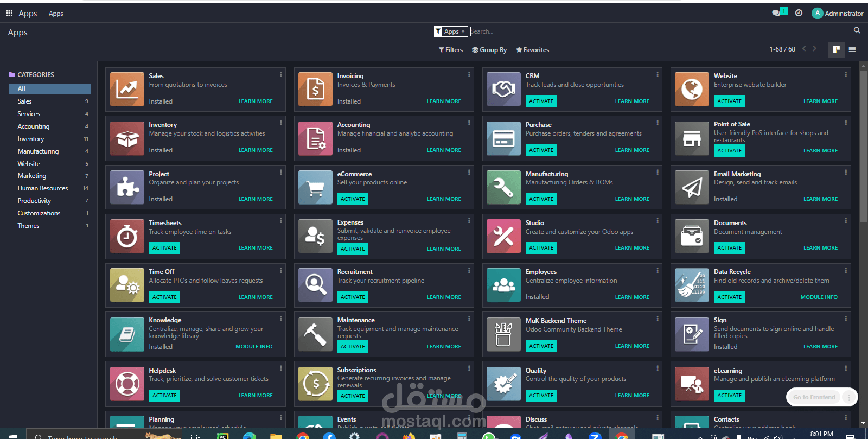Viewport: 868px width, 439px height.
Task: Click the Point of Sale shop icon
Action: (x=692, y=138)
